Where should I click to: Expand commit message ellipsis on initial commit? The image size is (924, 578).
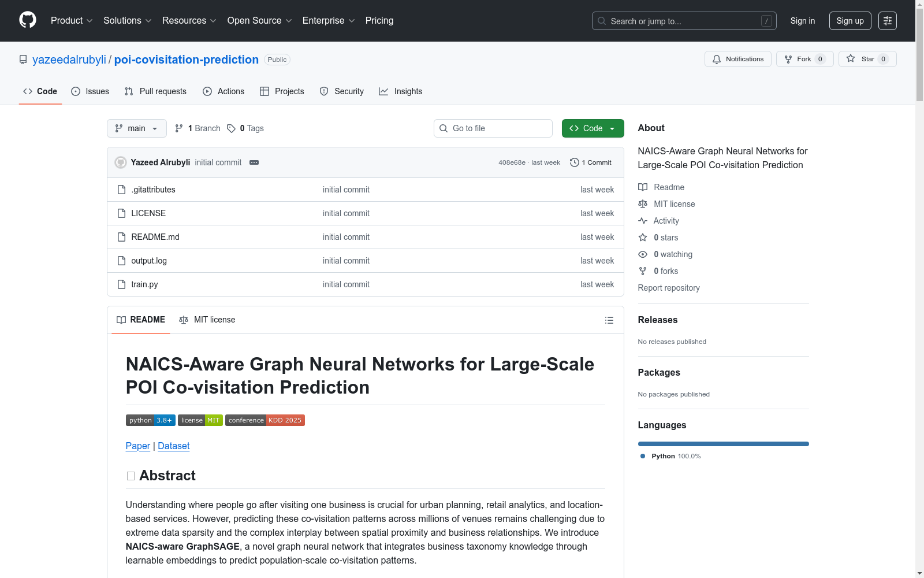(x=254, y=162)
